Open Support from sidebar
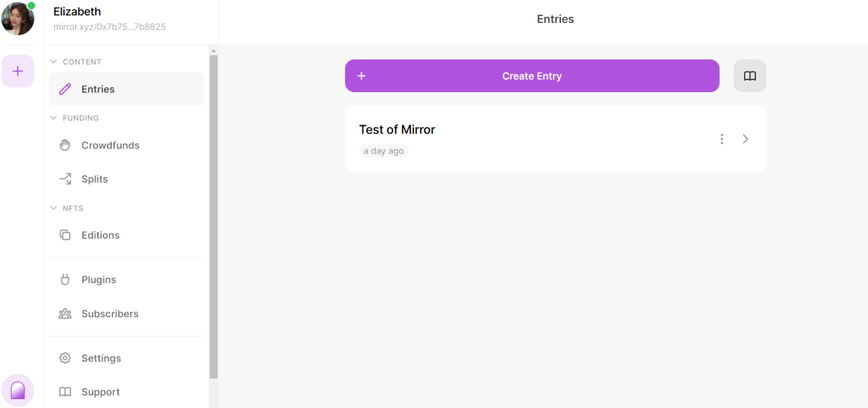Viewport: 868px width, 408px height. click(126, 392)
